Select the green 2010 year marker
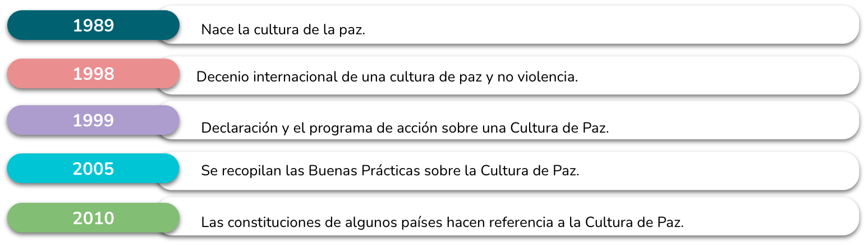Screen dimensions: 868x245 pos(93,218)
